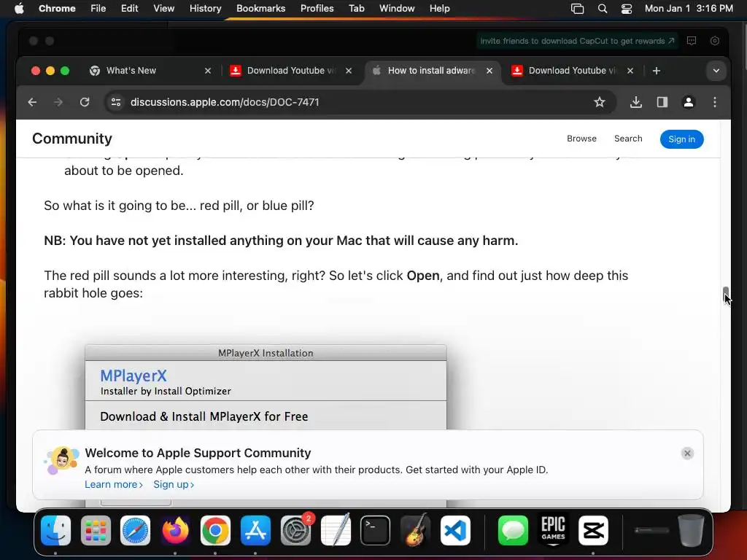
Task: Open the History menu
Action: coord(205,9)
